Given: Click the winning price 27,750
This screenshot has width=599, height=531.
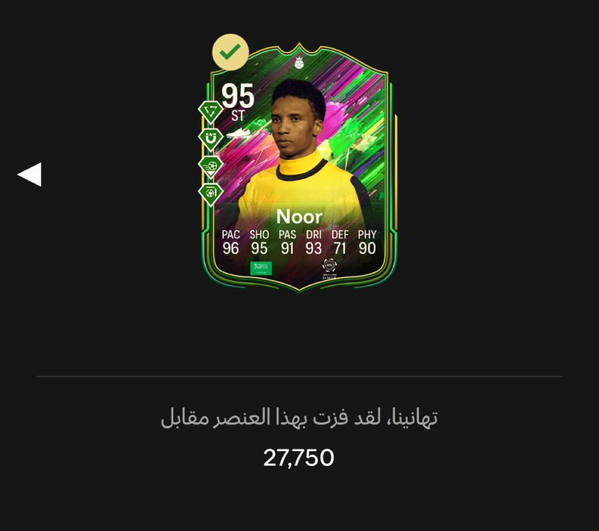Looking at the screenshot, I should coord(299,458).
